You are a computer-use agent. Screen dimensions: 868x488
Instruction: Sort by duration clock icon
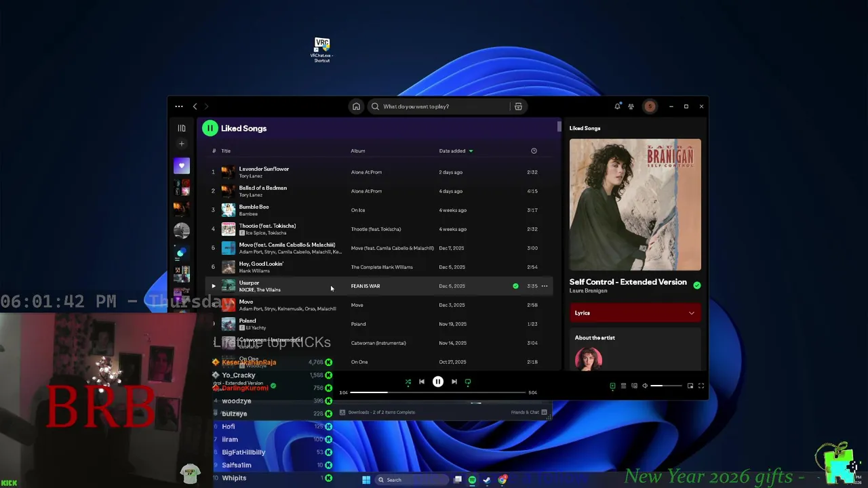coord(534,151)
